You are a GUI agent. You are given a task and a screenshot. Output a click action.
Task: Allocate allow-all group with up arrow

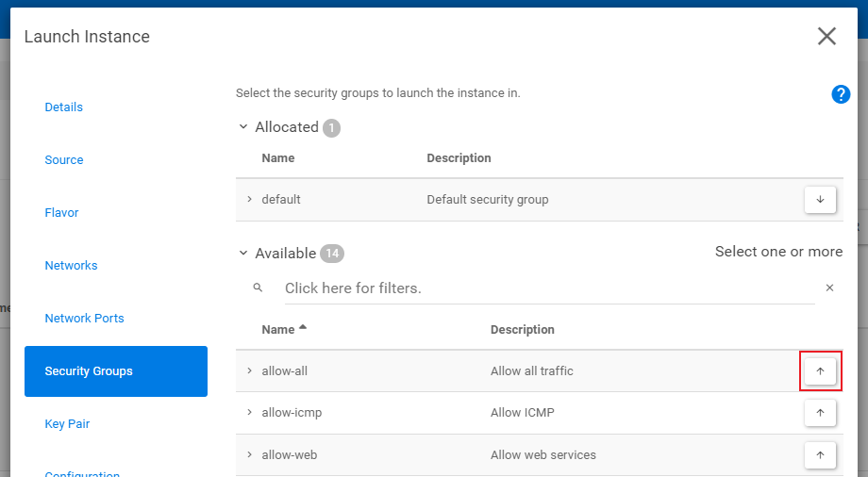tap(820, 370)
